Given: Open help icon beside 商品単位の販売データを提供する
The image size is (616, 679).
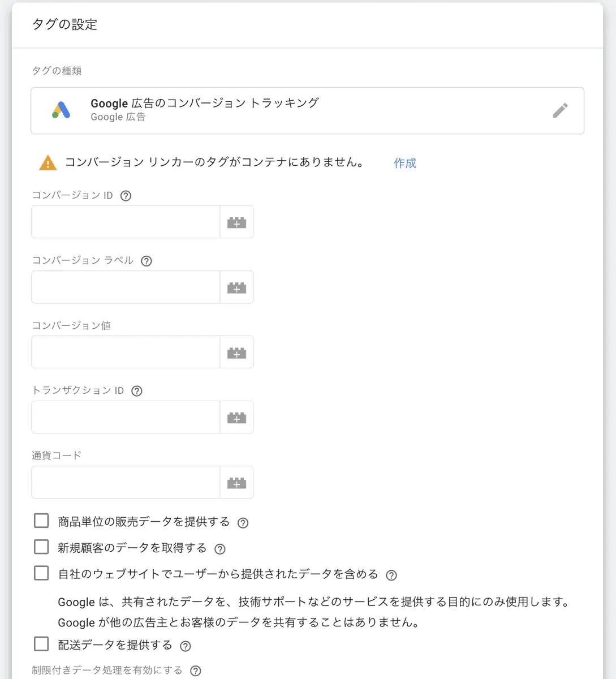Looking at the screenshot, I should click(x=243, y=522).
